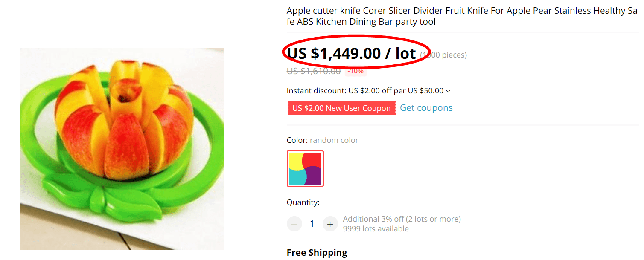Click the crossed-out US $1,610.00 original price
Image resolution: width=644 pixels, height=260 pixels.
point(314,71)
